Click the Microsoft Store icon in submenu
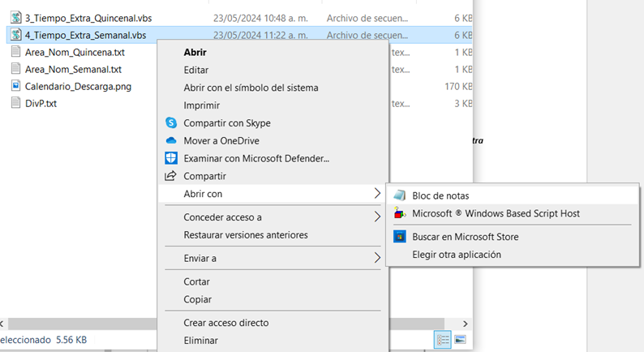The height and width of the screenshot is (352, 644). coord(399,237)
